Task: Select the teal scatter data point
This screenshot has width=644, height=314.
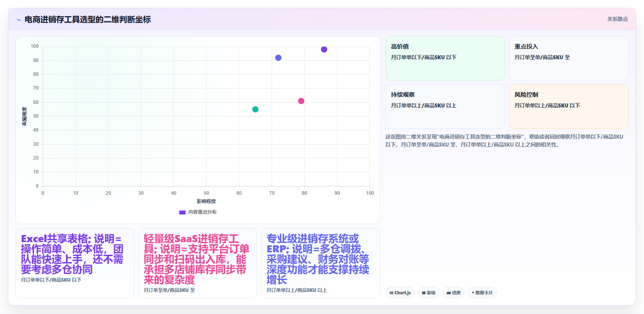Action: point(255,109)
